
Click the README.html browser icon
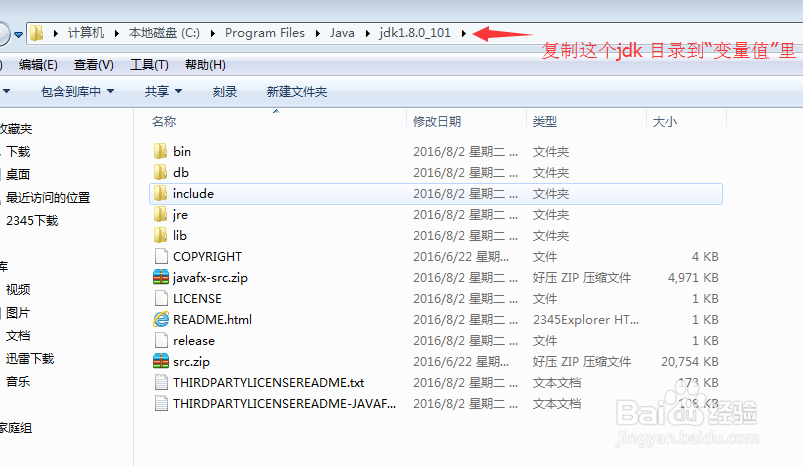click(161, 319)
